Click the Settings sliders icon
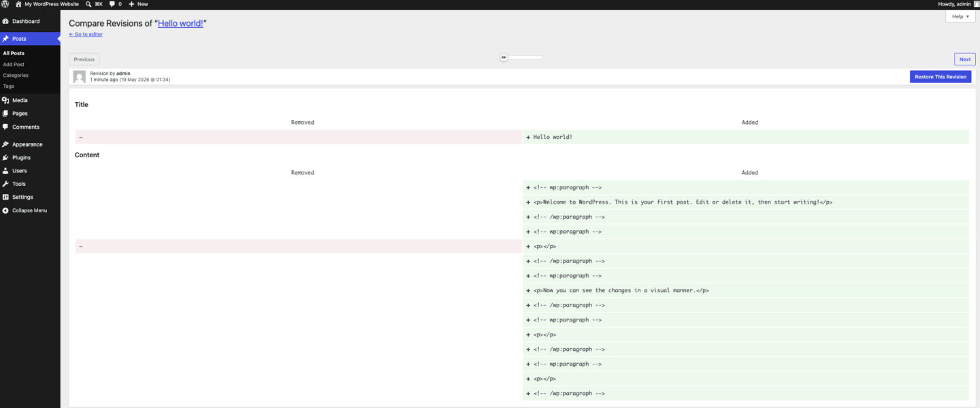The width and height of the screenshot is (980, 408). tap(5, 197)
